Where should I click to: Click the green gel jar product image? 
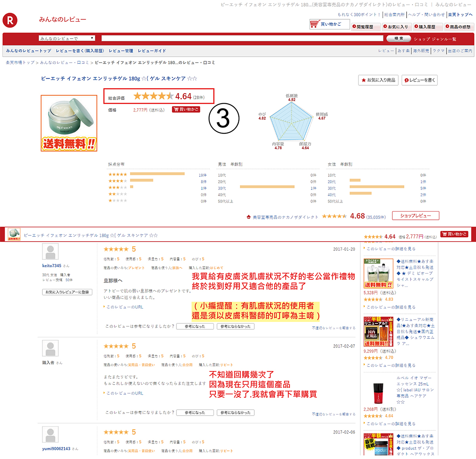(x=69, y=123)
